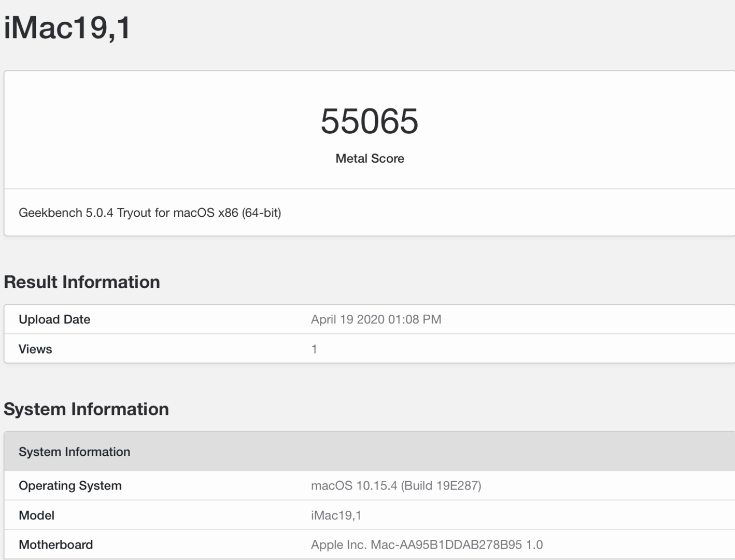Screen dimensions: 735x560
Task: Select the Motherboard row label
Action: [x=55, y=545]
